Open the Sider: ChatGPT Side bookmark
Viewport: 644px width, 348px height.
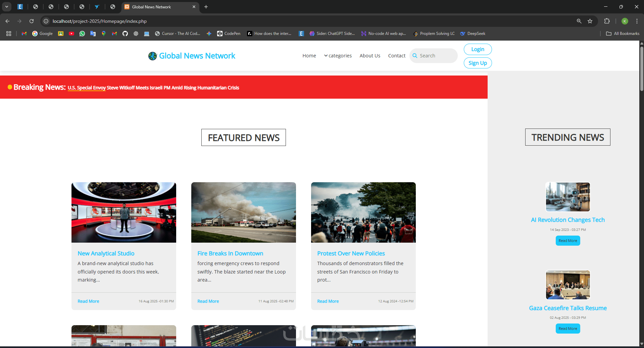tap(332, 34)
